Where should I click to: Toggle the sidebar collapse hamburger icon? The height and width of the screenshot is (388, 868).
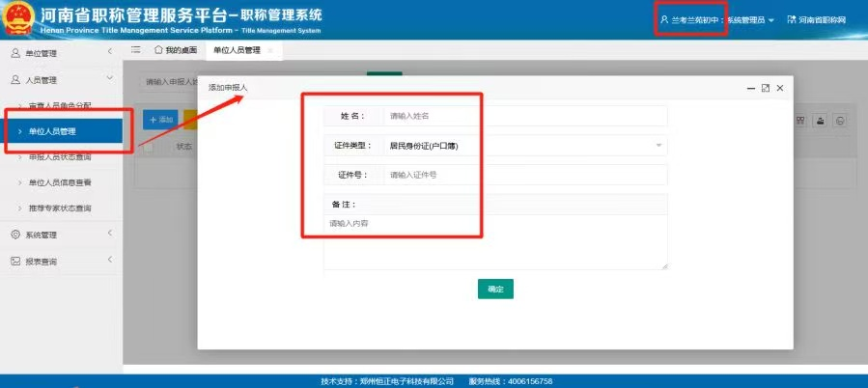click(x=135, y=50)
